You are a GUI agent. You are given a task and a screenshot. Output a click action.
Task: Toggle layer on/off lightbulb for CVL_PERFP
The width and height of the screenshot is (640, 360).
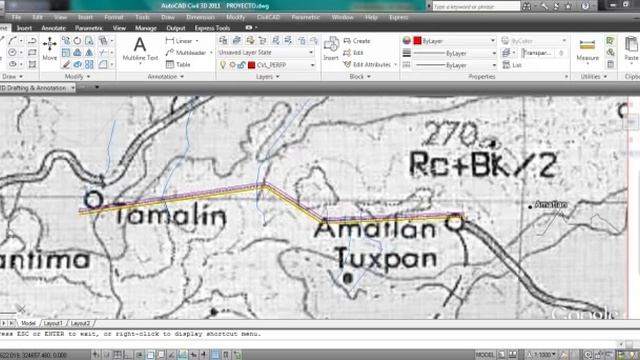pos(223,65)
